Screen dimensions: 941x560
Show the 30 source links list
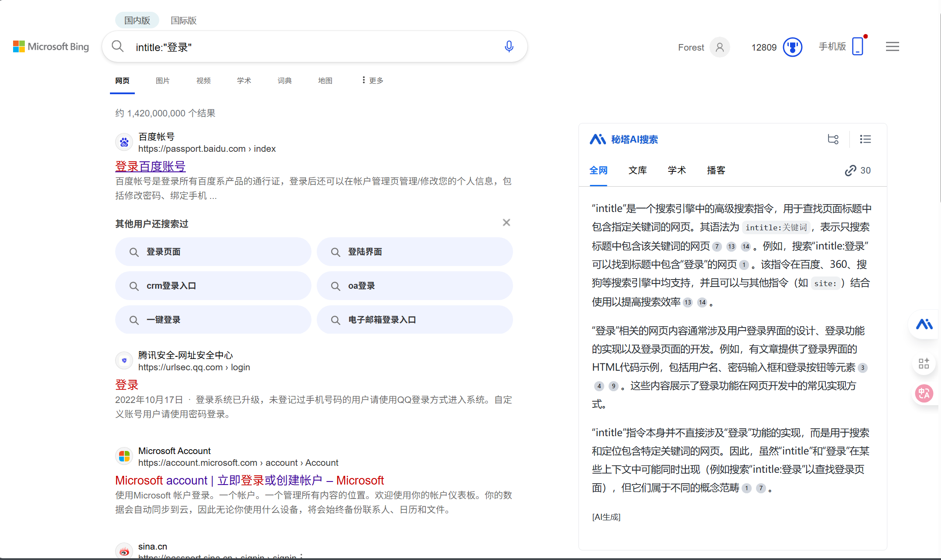(857, 171)
